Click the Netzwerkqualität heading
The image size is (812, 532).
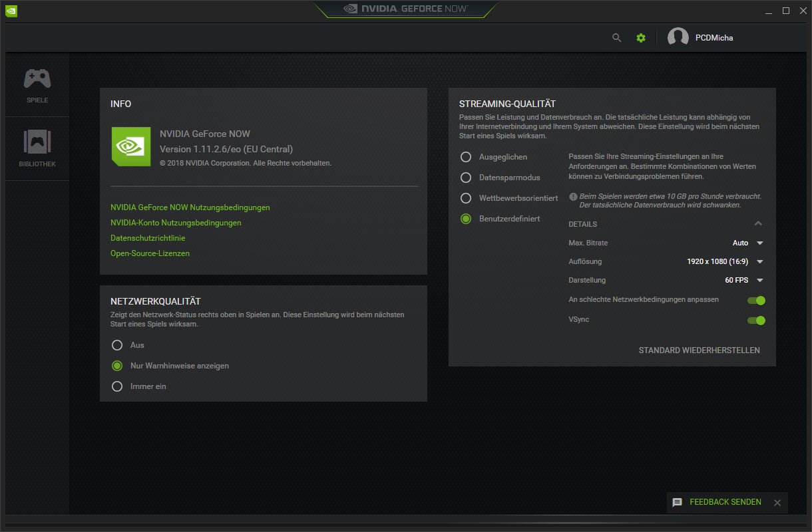coord(156,302)
